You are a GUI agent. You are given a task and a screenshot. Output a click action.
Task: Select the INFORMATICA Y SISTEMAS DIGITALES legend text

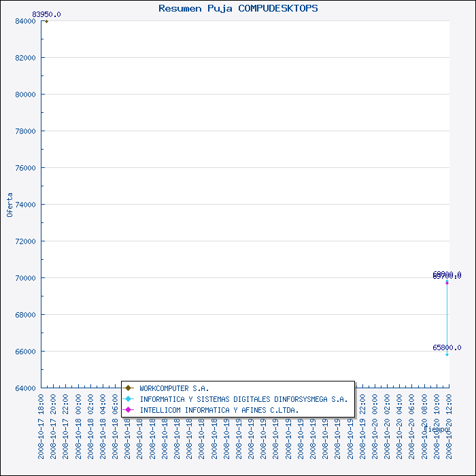coord(243,399)
